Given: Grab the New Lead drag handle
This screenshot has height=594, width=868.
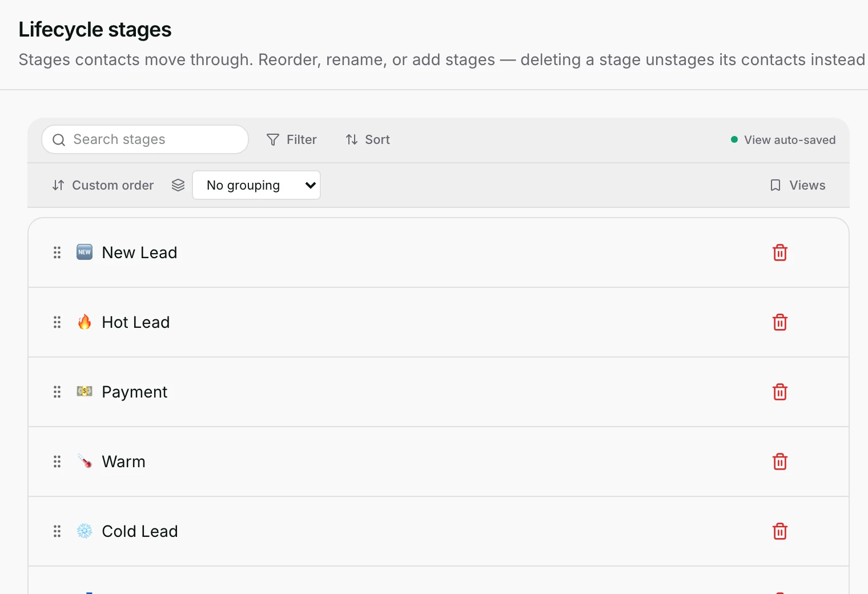Looking at the screenshot, I should [57, 252].
